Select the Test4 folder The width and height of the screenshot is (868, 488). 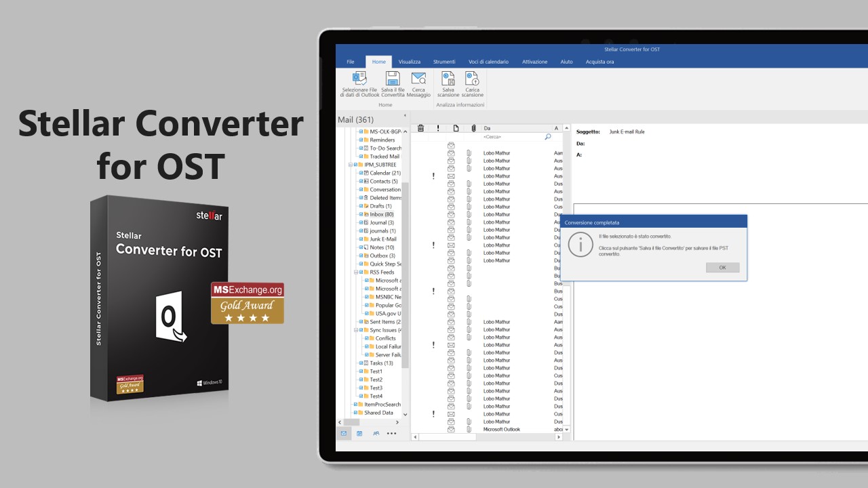(376, 396)
